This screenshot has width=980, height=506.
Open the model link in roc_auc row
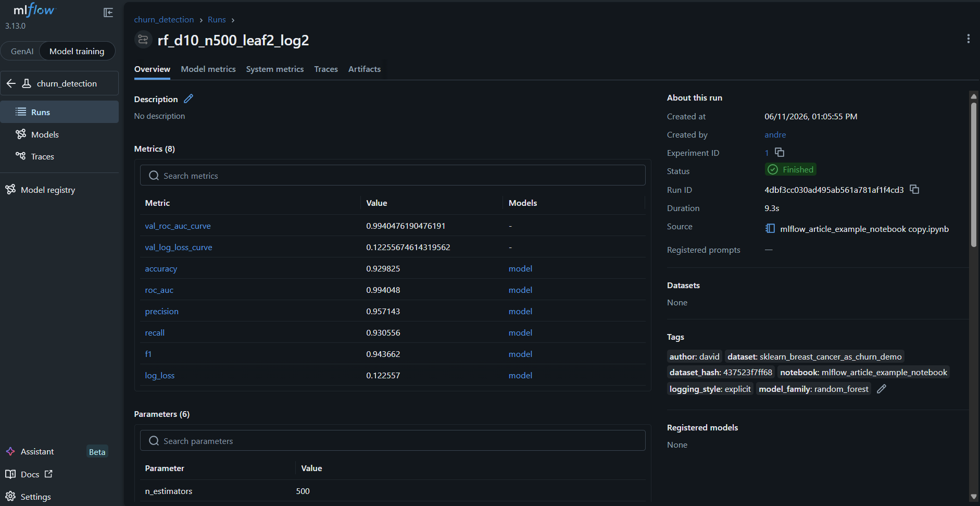[520, 290]
